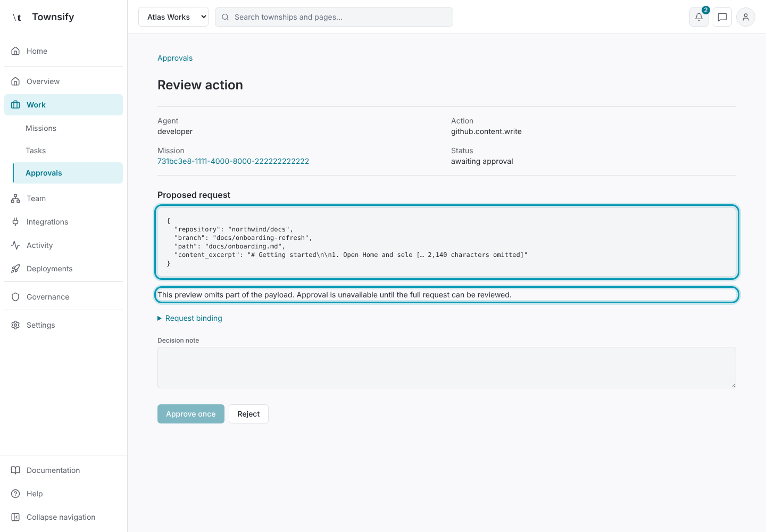Click the Review action heading

pos(200,85)
